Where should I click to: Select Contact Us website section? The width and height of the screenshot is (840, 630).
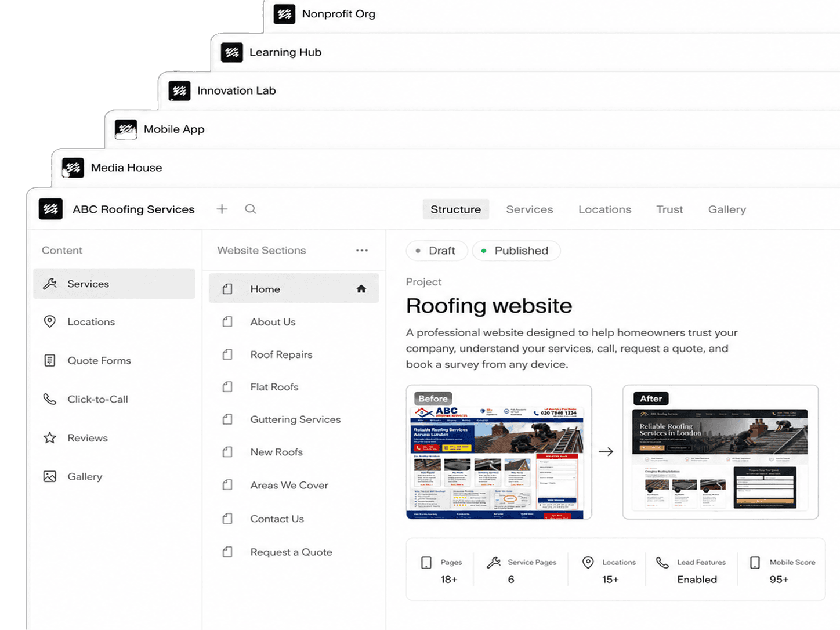click(x=294, y=518)
